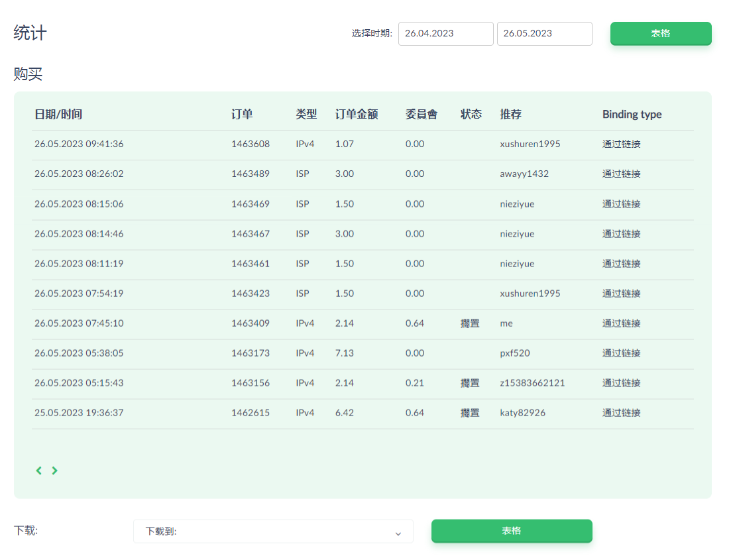Select the 订单 column header
735x560 pixels.
pyautogui.click(x=242, y=115)
